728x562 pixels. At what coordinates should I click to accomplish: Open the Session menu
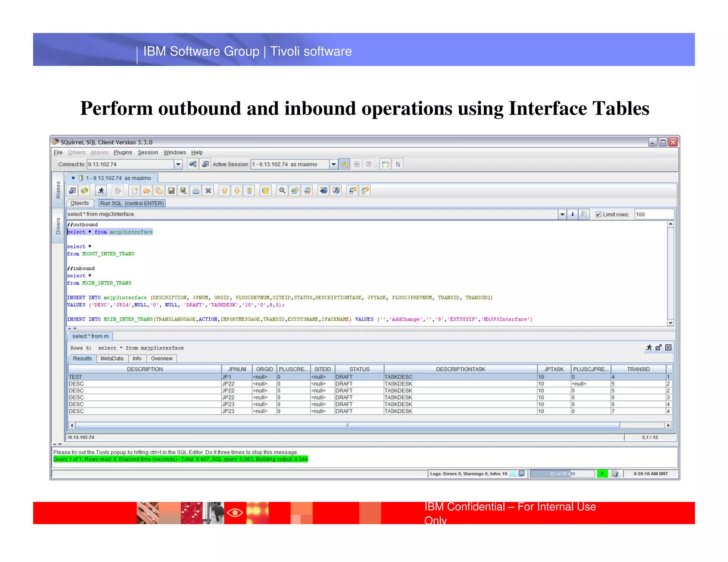coord(148,152)
